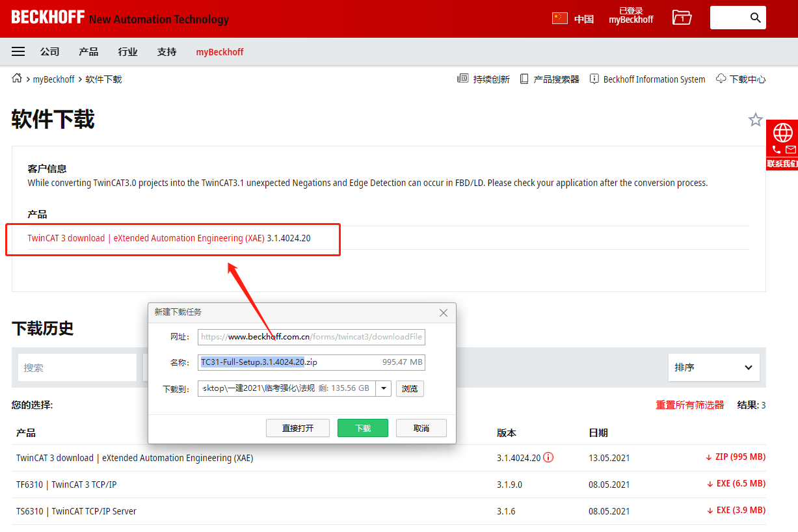Click the 产品 column header
The image size is (798, 532).
click(x=26, y=432)
